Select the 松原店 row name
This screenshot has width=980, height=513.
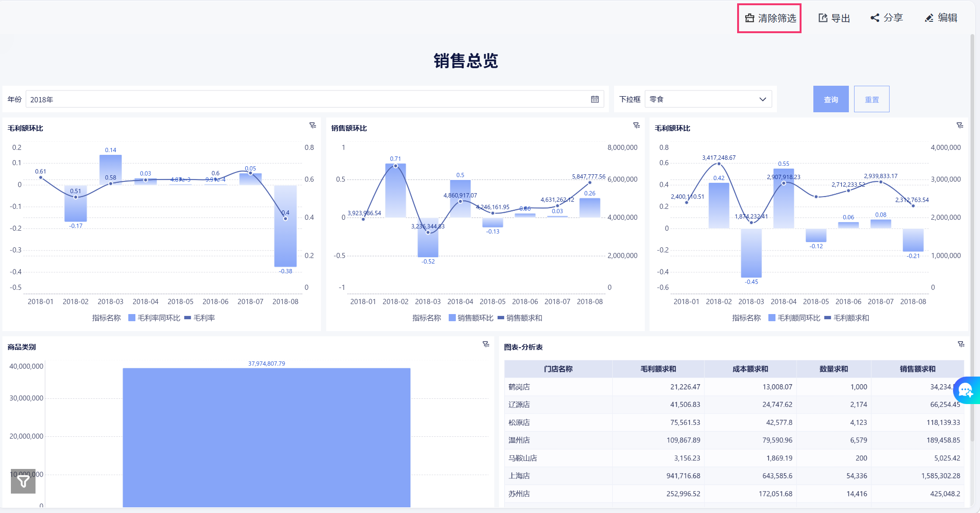(519, 423)
